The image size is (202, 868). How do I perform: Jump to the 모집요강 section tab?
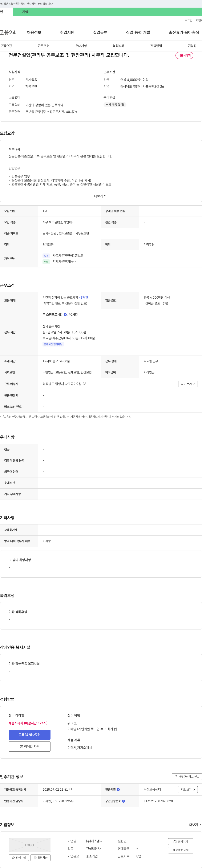[6, 46]
